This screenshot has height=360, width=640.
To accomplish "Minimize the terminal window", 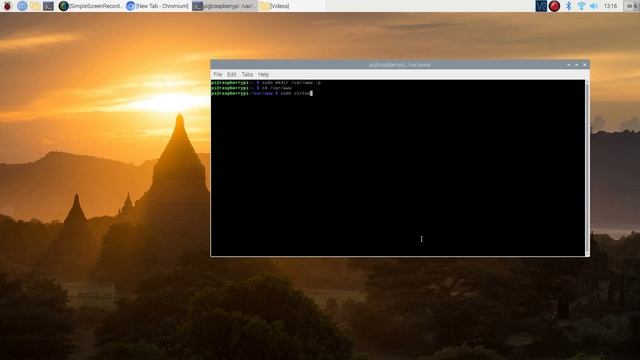I will pos(568,65).
